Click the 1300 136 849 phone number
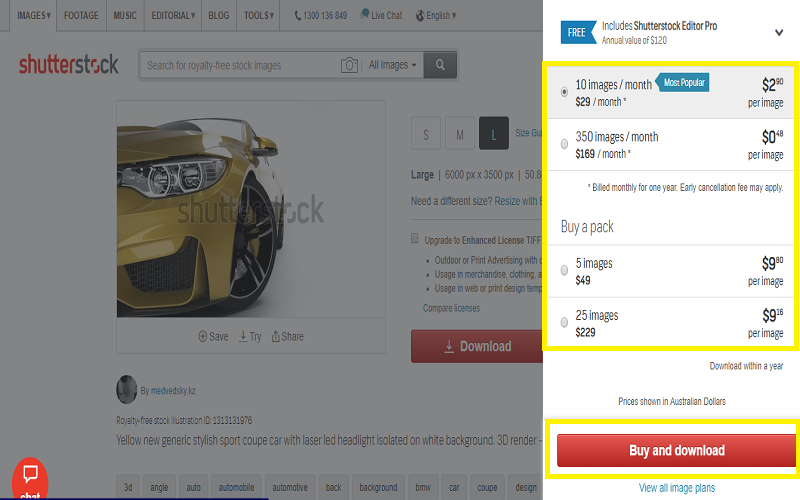Viewport: 800px width, 500px height. [x=325, y=16]
